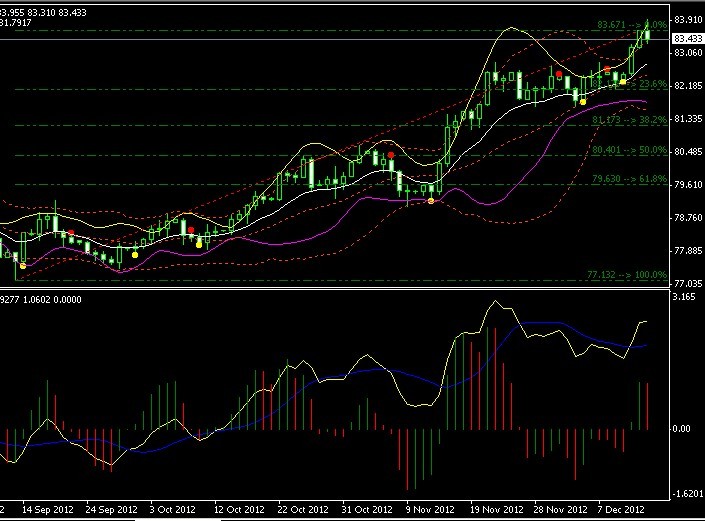Click the 22 Oct 2012 date label
705x521 pixels.
click(303, 509)
